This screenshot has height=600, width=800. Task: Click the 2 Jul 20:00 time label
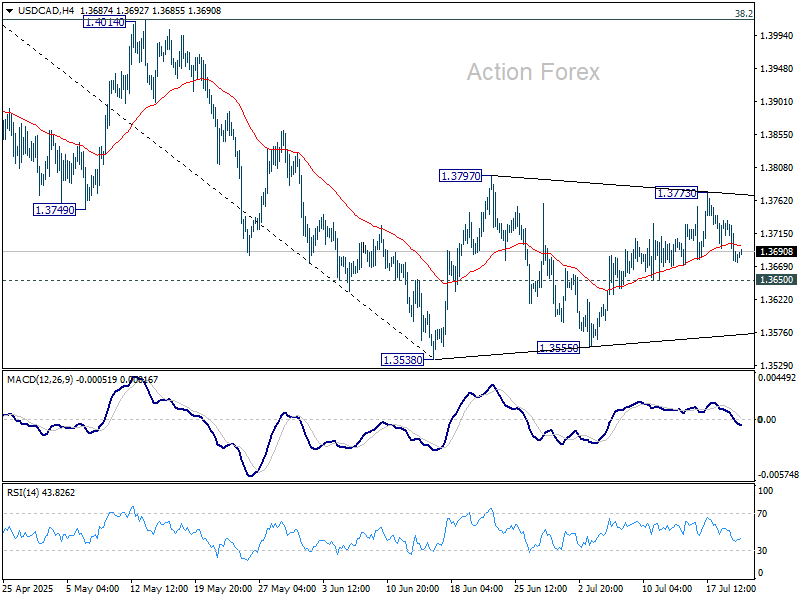(601, 589)
